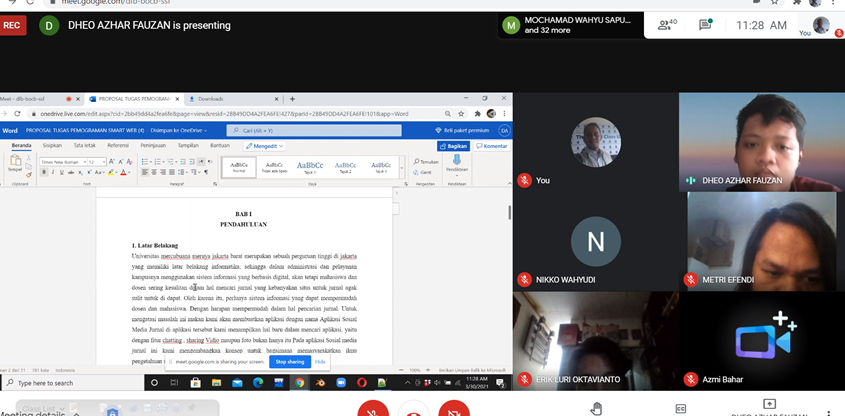Expand the Mengedit editing mode dropdown
This screenshot has width=845, height=416.
coord(268,146)
